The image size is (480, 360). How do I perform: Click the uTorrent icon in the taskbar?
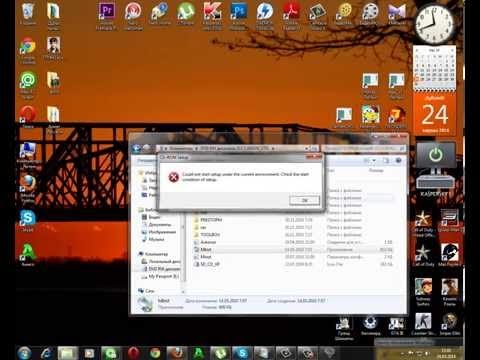point(220,353)
